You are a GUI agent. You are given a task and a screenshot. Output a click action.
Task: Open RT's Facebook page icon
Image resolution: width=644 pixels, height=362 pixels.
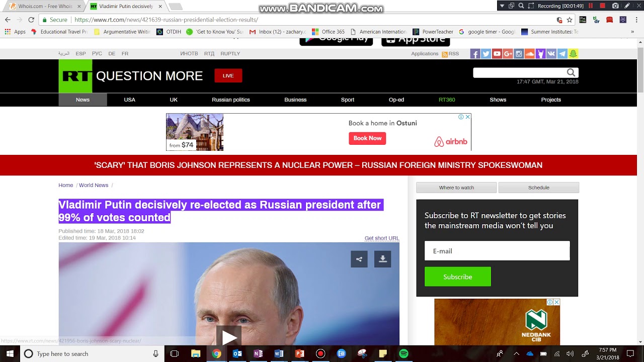click(475, 54)
